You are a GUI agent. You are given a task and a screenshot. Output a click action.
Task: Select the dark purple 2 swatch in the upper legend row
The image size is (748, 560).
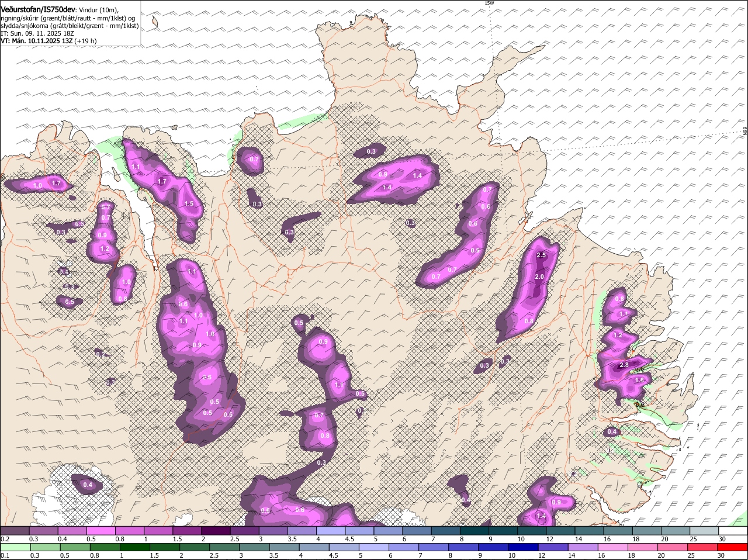coord(216,531)
